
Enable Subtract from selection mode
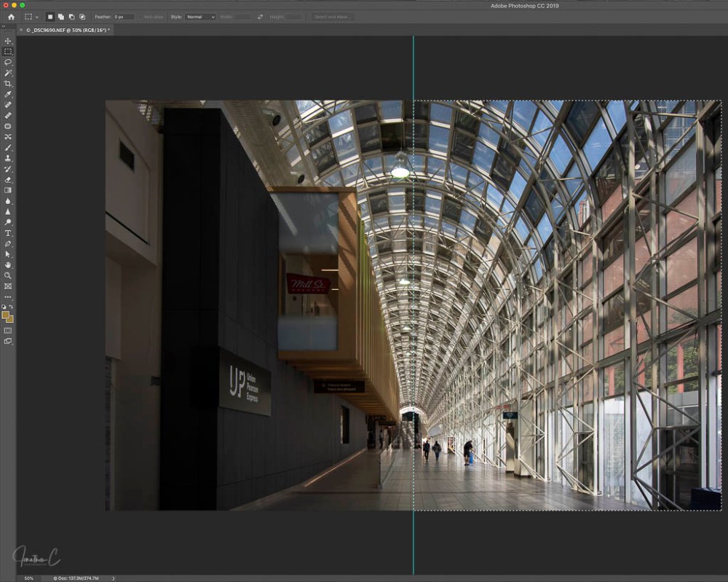point(71,17)
